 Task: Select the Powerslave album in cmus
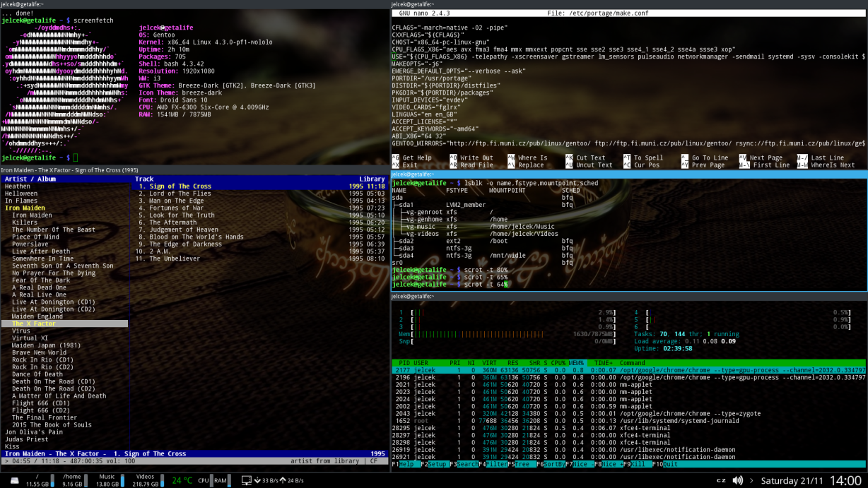[x=30, y=244]
